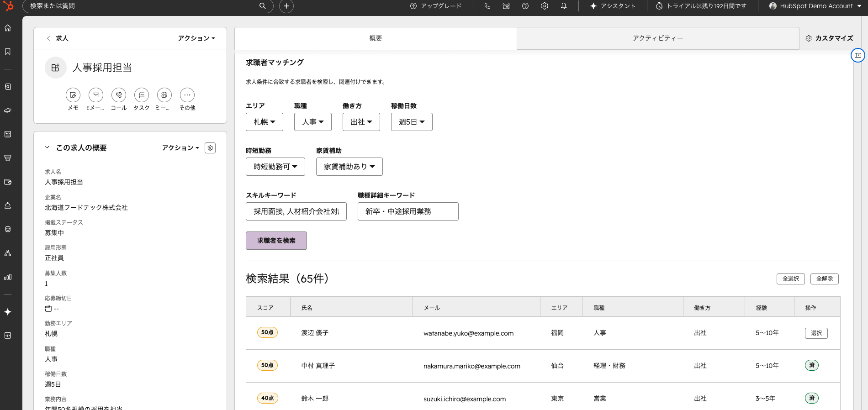Click the trial remaining 192 days notice
This screenshot has height=410, width=868.
coord(701,6)
